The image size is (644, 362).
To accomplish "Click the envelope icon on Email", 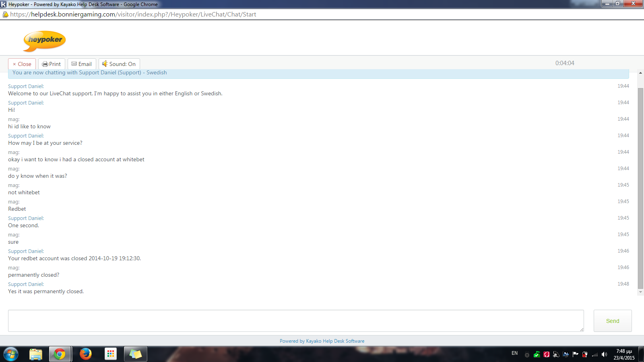I will (x=74, y=64).
